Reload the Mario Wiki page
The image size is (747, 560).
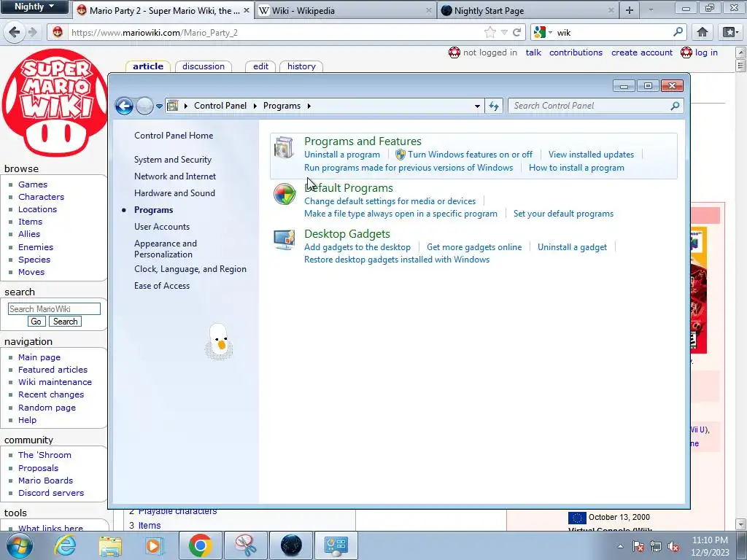pos(517,32)
